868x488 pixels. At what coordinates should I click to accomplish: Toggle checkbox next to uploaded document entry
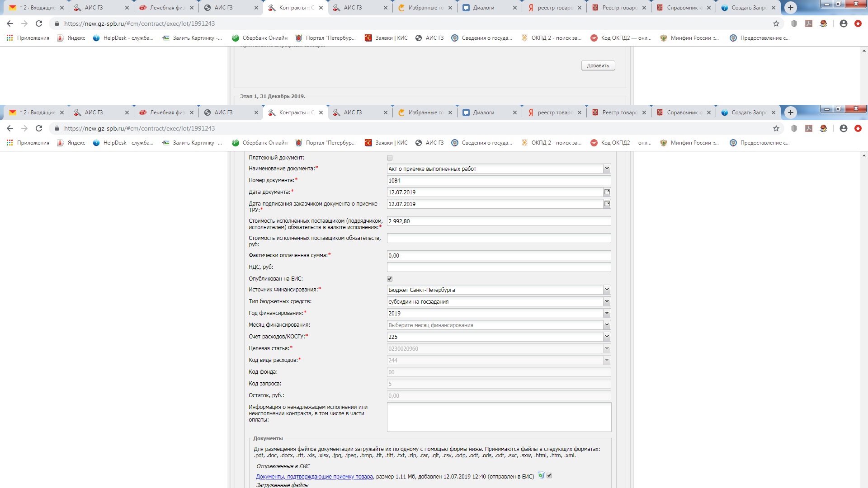tap(549, 475)
